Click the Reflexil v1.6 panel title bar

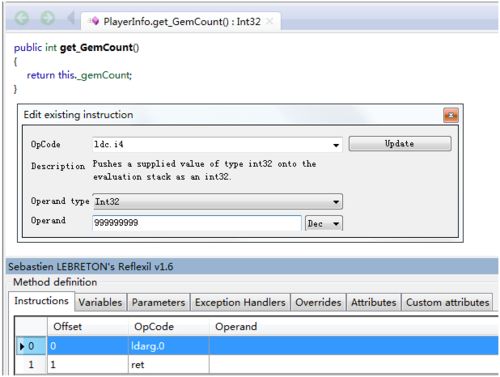252,266
